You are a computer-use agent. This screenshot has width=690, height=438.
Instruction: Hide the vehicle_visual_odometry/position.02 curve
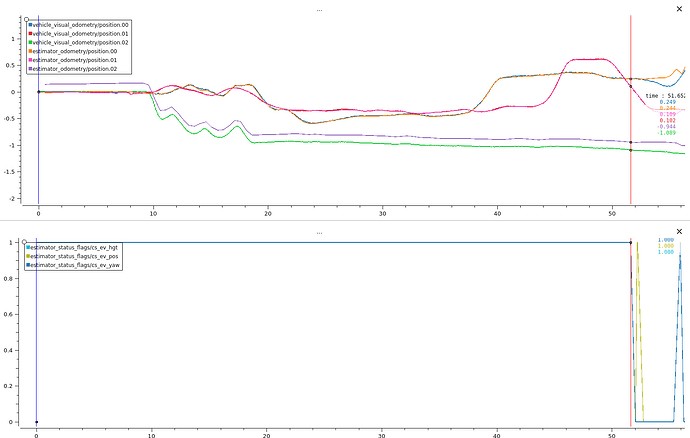(79, 43)
